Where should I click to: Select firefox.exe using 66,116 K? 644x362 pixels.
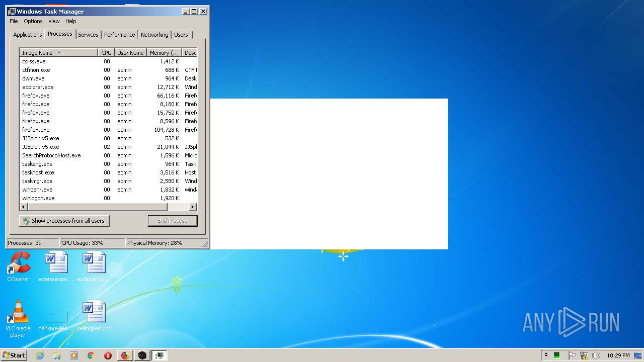108,96
